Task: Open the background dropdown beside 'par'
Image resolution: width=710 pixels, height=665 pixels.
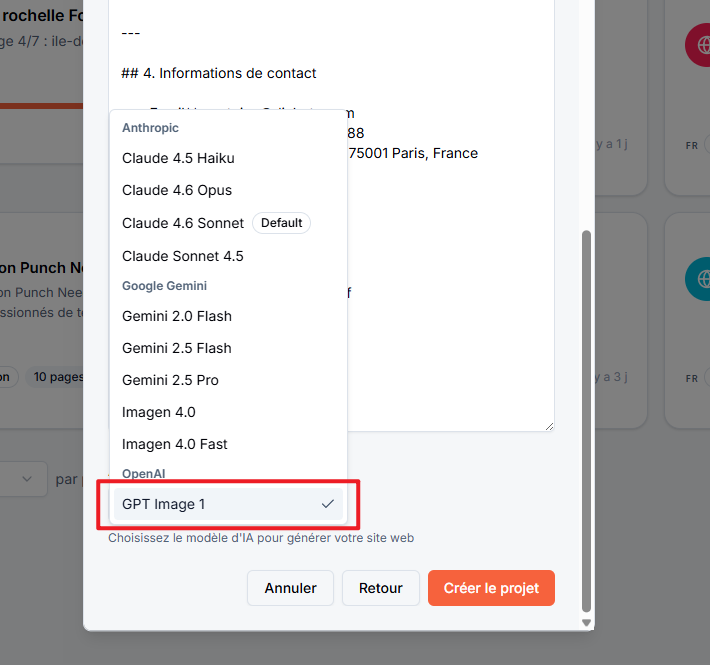Action: pyautogui.click(x=23, y=478)
